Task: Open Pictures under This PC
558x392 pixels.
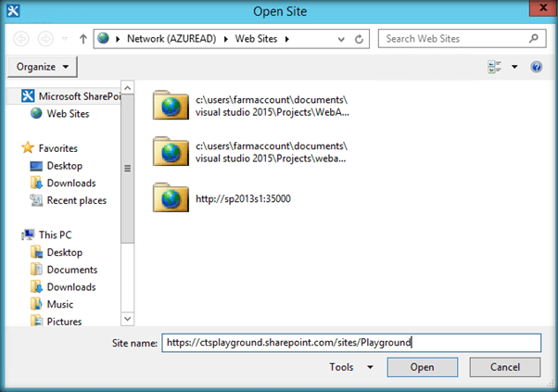Action: [x=64, y=322]
